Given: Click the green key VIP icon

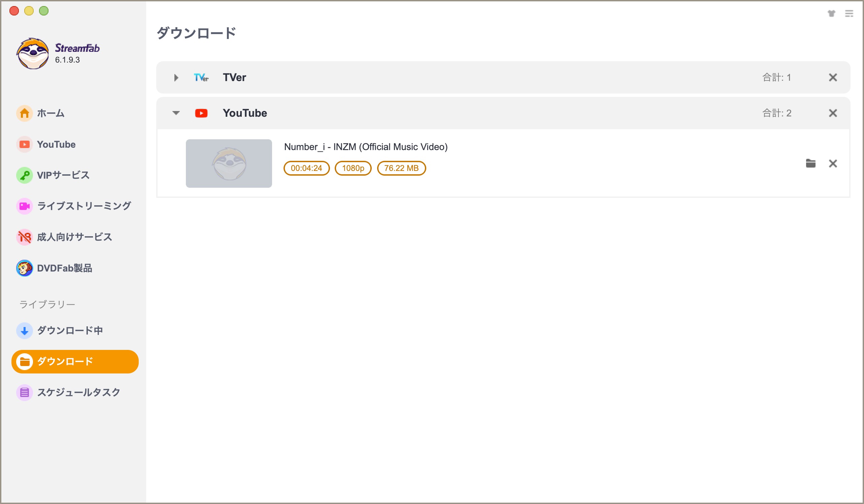Looking at the screenshot, I should 24,175.
